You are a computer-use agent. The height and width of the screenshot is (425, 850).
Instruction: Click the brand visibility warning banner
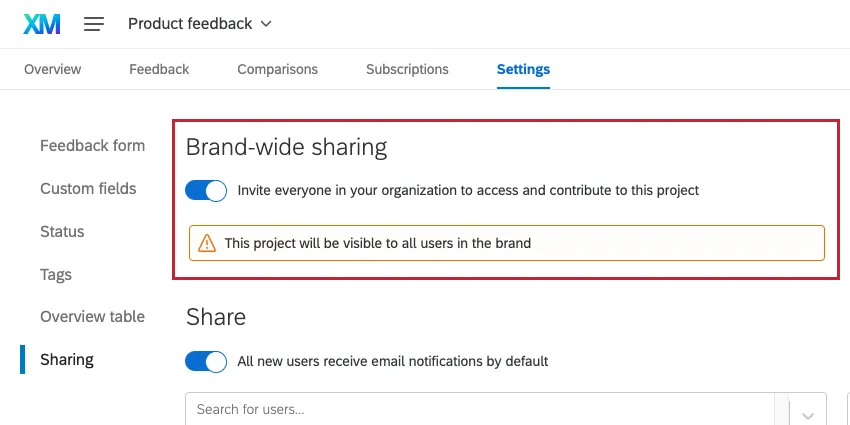pyautogui.click(x=507, y=243)
